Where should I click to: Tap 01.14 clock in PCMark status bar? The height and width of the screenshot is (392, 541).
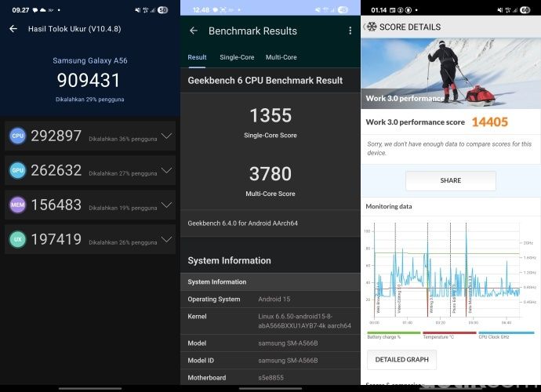[x=379, y=10]
